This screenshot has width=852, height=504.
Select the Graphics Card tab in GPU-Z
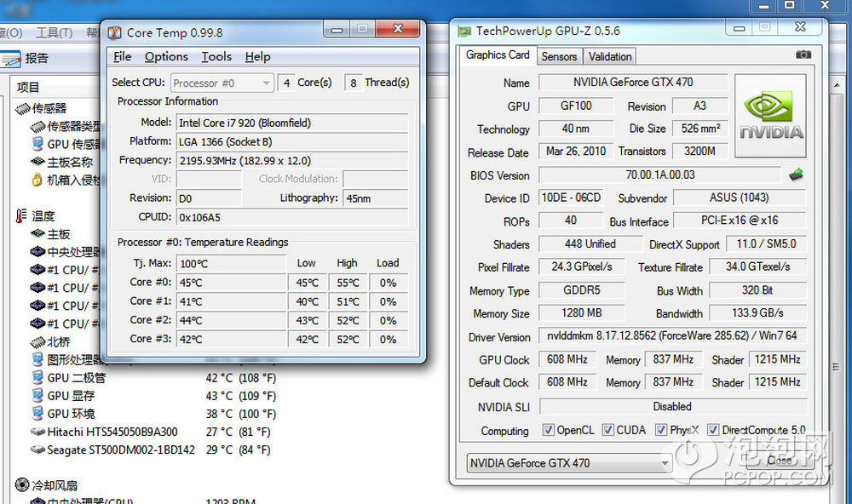498,54
